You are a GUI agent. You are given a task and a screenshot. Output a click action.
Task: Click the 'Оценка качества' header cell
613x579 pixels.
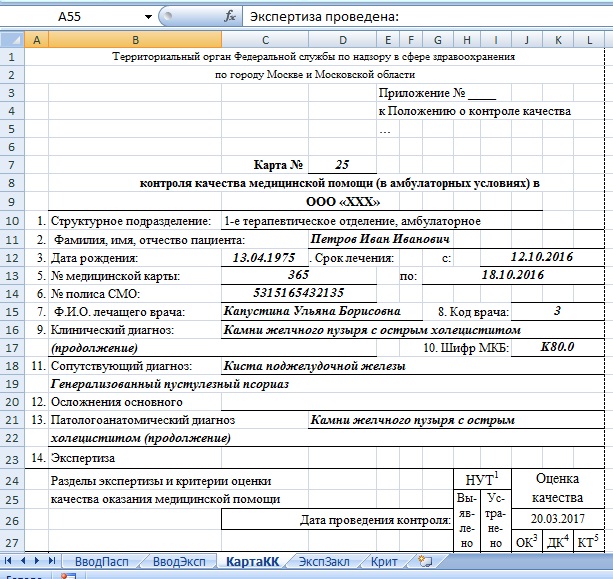(x=557, y=488)
